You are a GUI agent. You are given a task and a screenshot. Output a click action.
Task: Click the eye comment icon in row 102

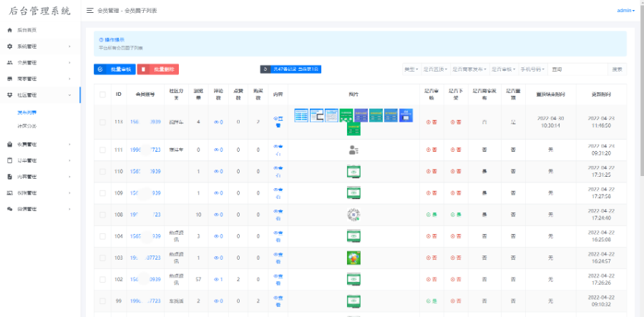[x=218, y=279]
